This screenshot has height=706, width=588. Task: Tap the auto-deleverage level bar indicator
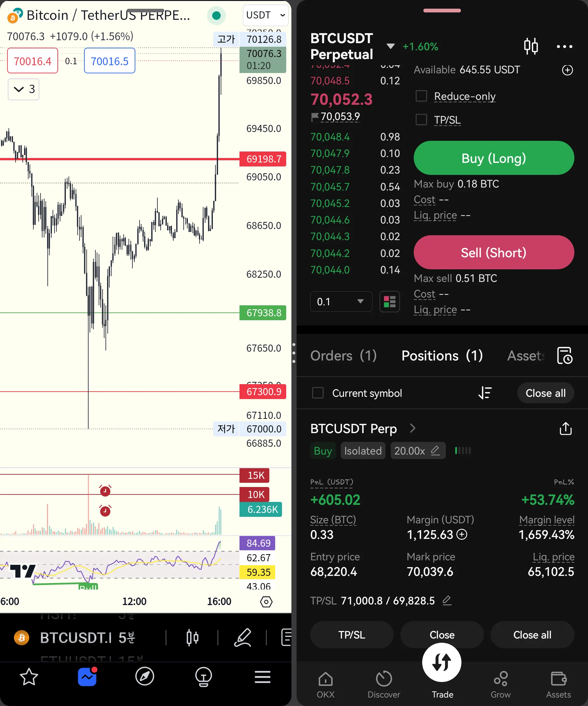[x=463, y=450]
